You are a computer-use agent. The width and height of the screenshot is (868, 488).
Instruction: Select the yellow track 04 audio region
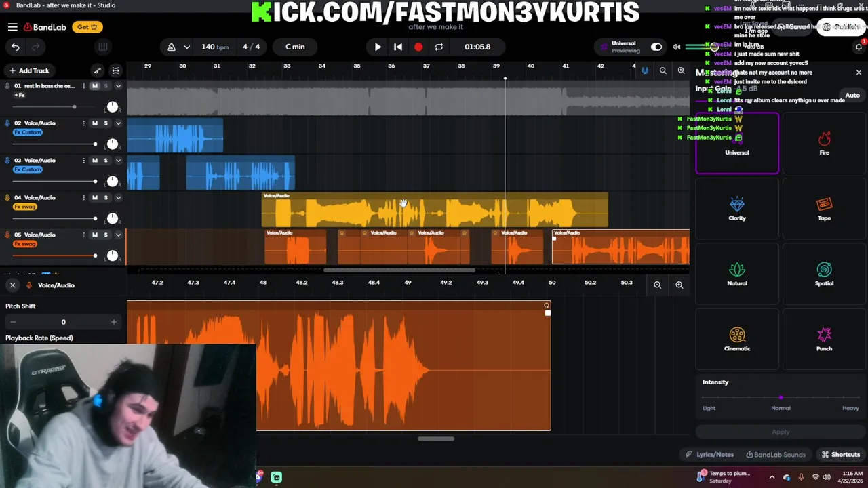(435, 210)
